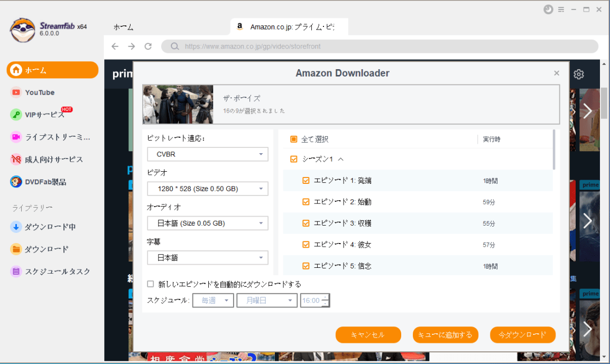Image resolution: width=610 pixels, height=364 pixels.
Task: Open the 成人向けサービス section
Action: point(53,160)
